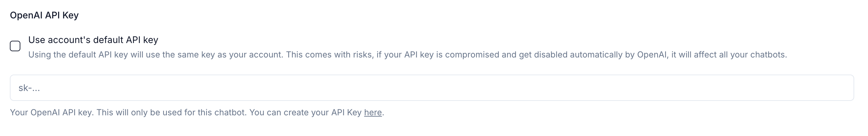Click the middle of the API key input box

pos(431,88)
